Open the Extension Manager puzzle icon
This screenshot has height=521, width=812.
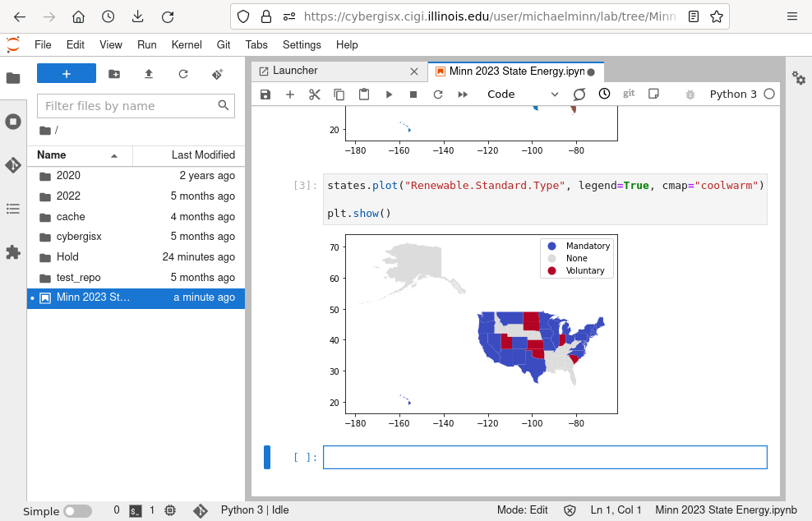pos(13,252)
